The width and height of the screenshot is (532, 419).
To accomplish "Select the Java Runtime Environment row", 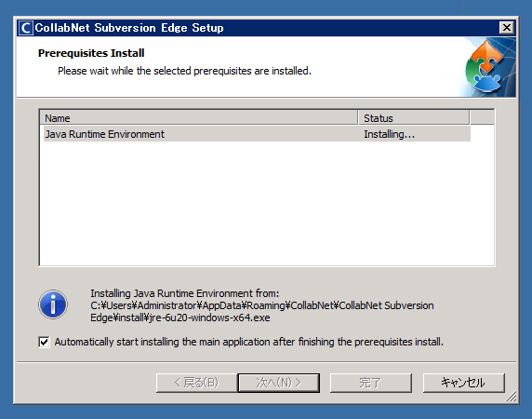I will (x=257, y=134).
